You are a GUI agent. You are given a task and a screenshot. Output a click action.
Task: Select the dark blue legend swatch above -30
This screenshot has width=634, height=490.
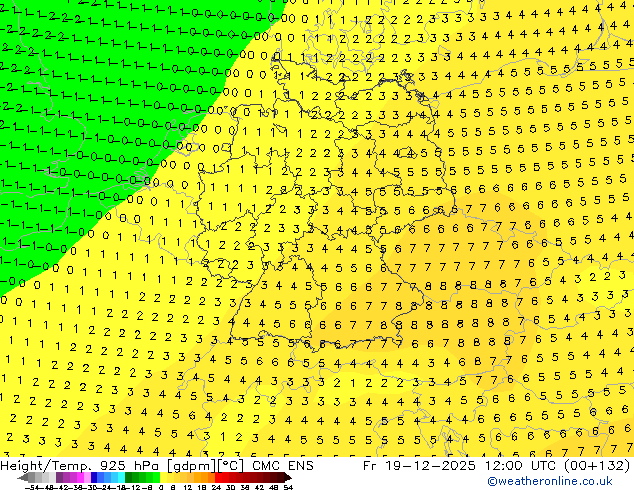click(x=94, y=477)
